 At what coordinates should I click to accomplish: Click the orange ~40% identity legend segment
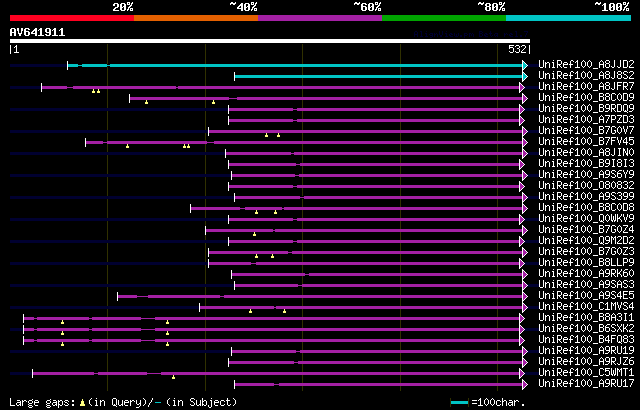(196, 18)
